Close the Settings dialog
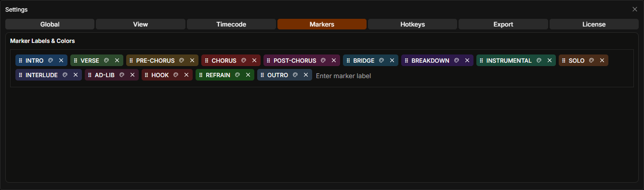 point(634,9)
